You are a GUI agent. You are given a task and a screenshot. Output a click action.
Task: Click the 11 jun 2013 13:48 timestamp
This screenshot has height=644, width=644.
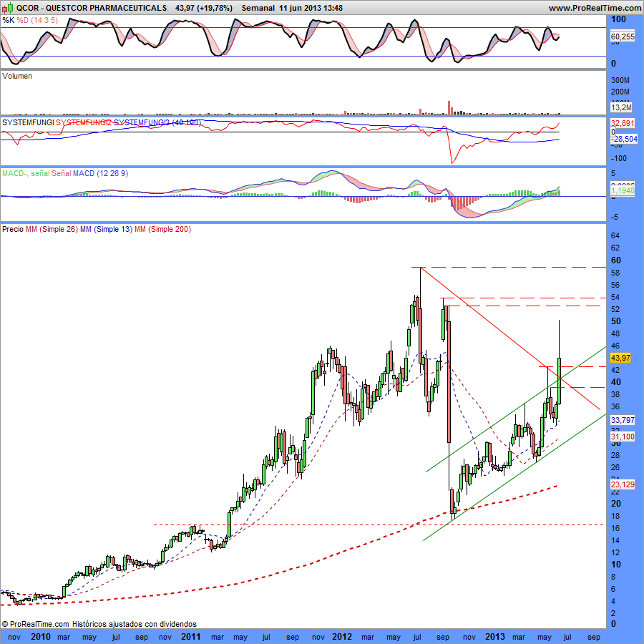point(311,8)
